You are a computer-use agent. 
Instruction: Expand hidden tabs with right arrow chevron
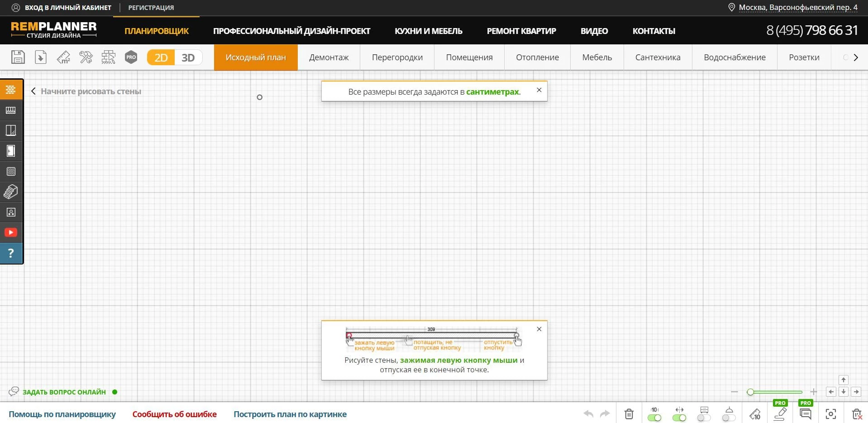855,57
